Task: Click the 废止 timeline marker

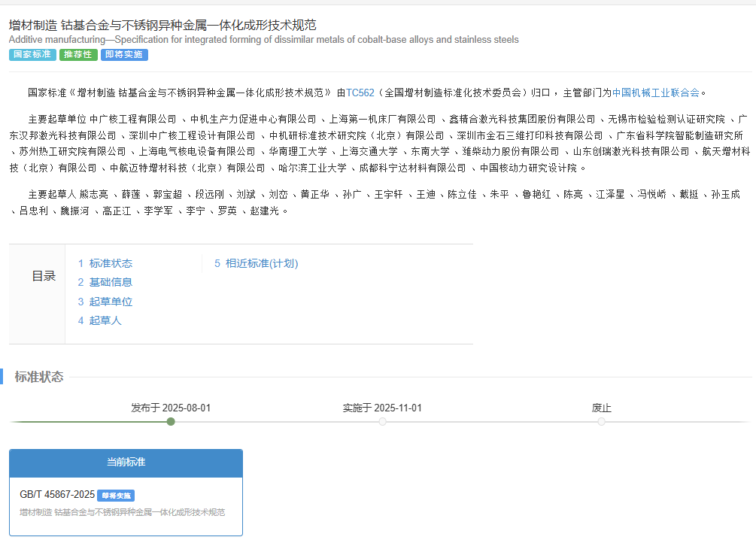Action: 601,422
